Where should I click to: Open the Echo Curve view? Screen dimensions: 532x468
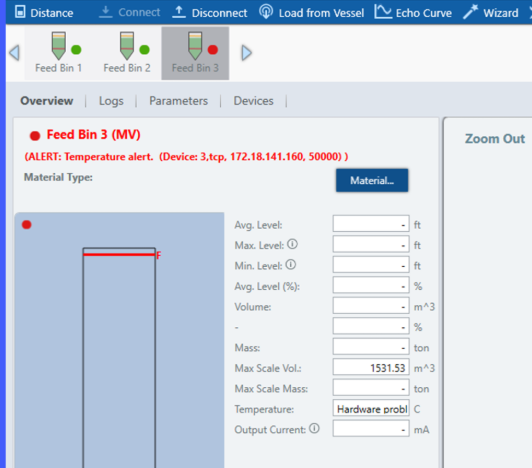(413, 13)
